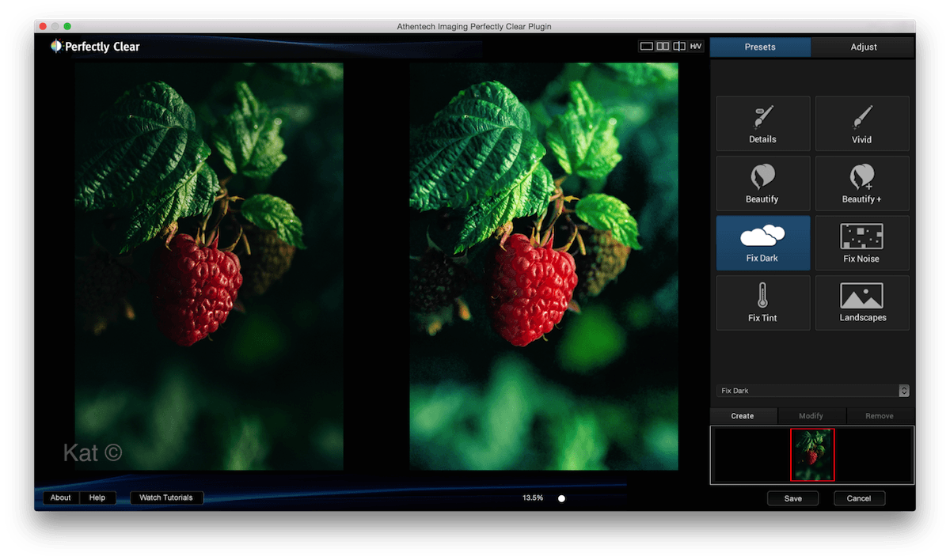Viewport: 950px width, 560px height.
Task: Apply the Fix Dark preset
Action: pyautogui.click(x=762, y=243)
